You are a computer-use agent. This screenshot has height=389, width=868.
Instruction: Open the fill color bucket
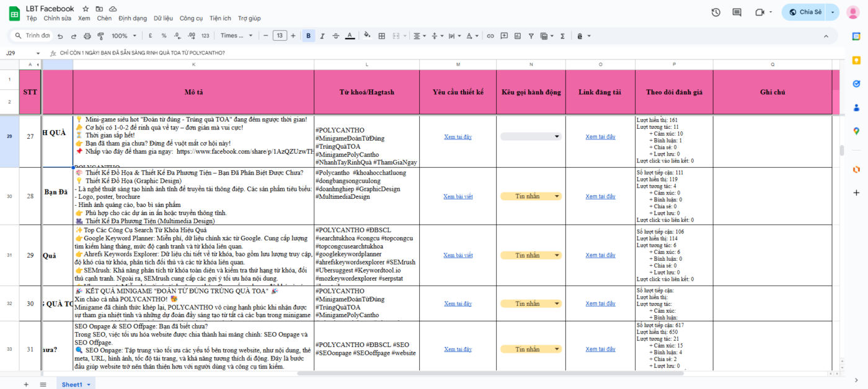tap(367, 36)
